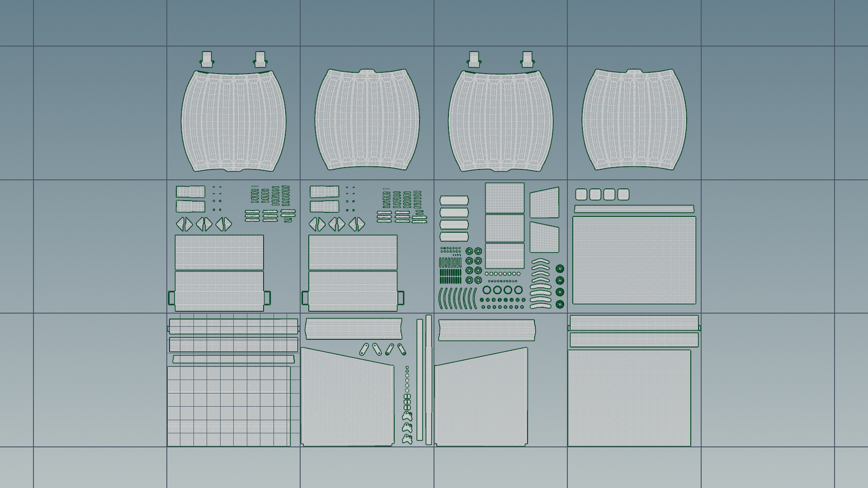The image size is (868, 488).
Task: Click the left small tab island above the leftmost barrel
Action: tap(207, 60)
